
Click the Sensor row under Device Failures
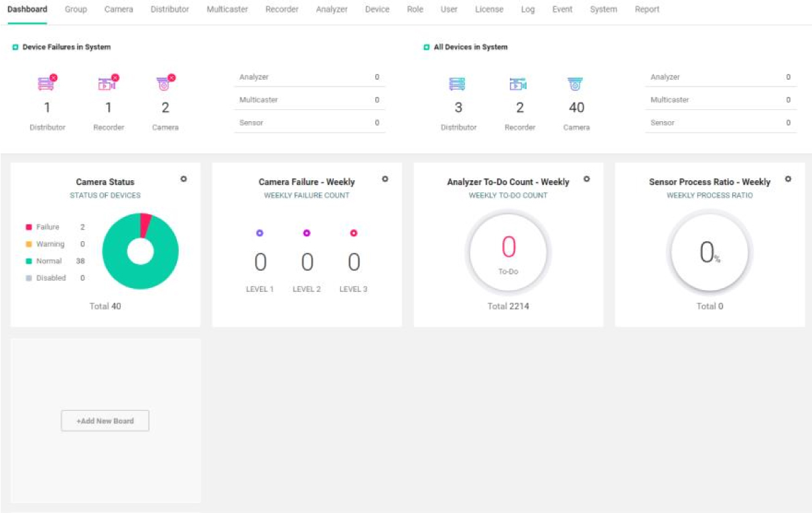pyautogui.click(x=310, y=123)
